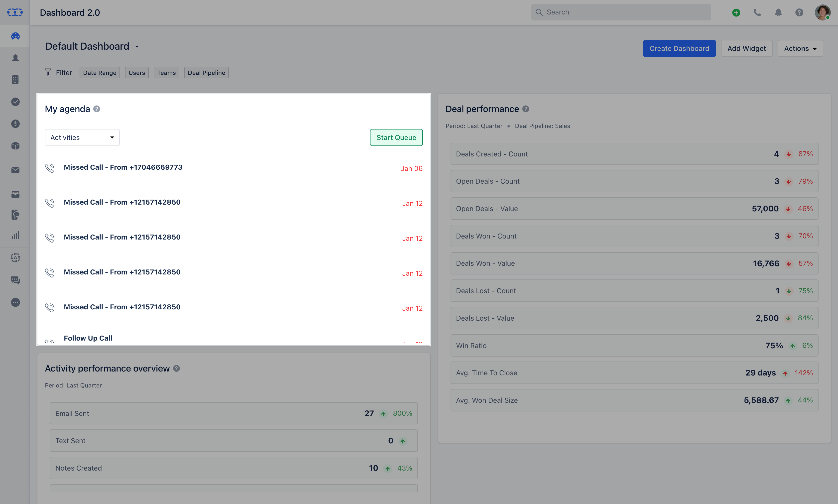Click Email Sent metric row
838x504 pixels.
(x=234, y=414)
